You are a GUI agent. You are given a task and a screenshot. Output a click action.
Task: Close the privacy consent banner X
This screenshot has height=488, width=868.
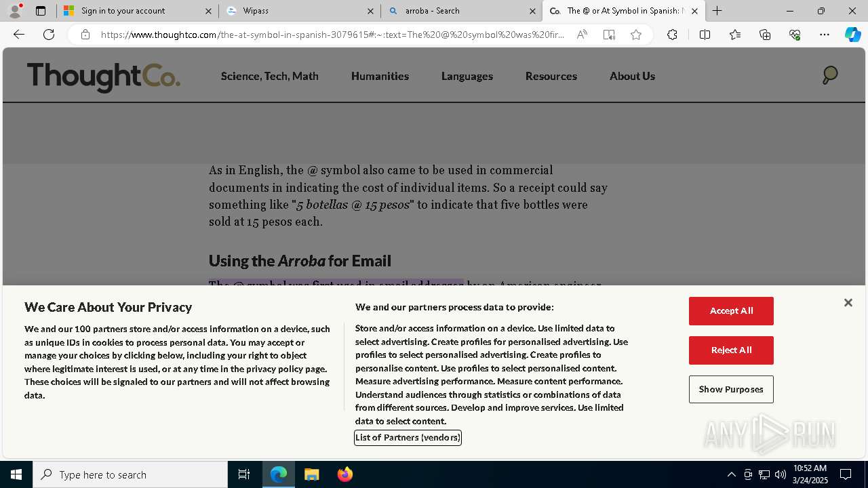click(848, 302)
